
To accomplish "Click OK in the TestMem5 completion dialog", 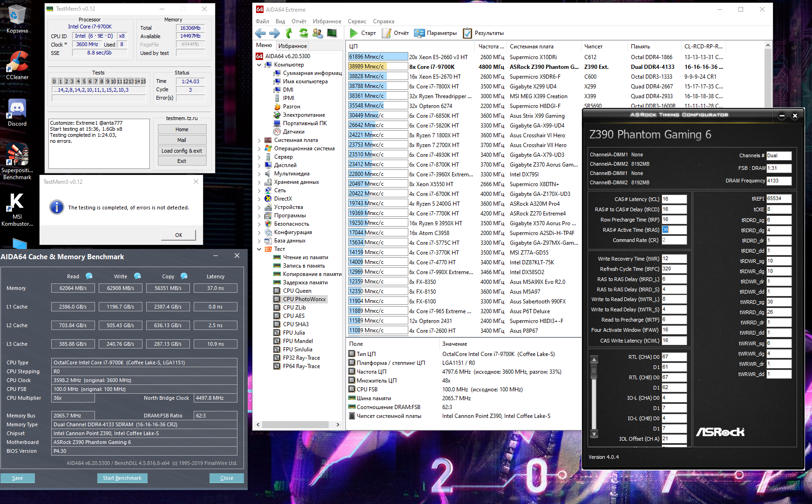I will 179,235.
